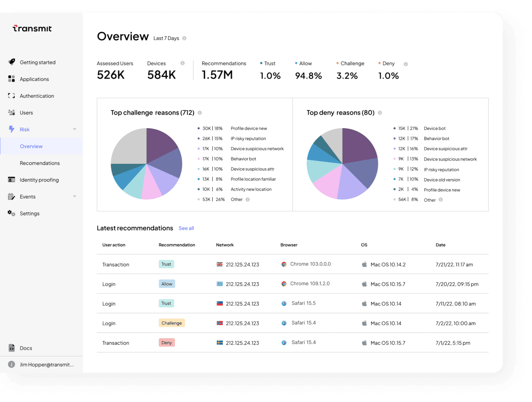Open the Identity proofing sidebar icon
This screenshot has width=532, height=402.
[x=11, y=180]
